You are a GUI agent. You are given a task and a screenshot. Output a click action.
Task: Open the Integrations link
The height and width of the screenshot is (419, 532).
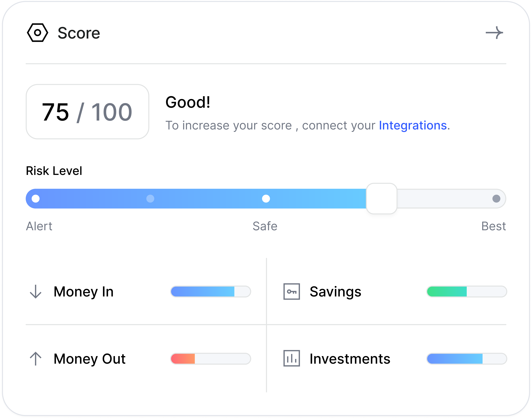point(413,125)
